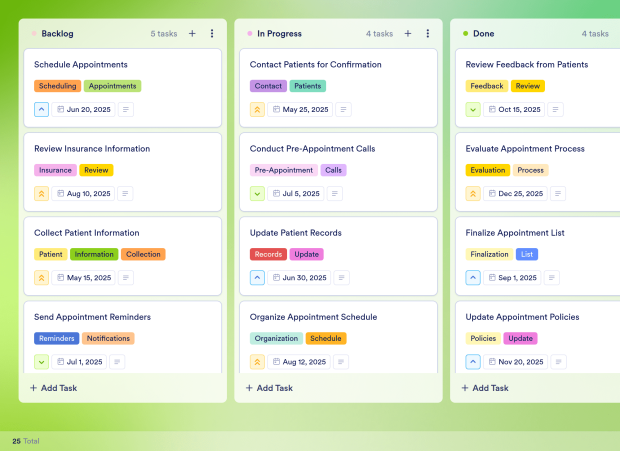Click In Progress column plus icon
Screen dimensions: 620x451
tap(408, 34)
